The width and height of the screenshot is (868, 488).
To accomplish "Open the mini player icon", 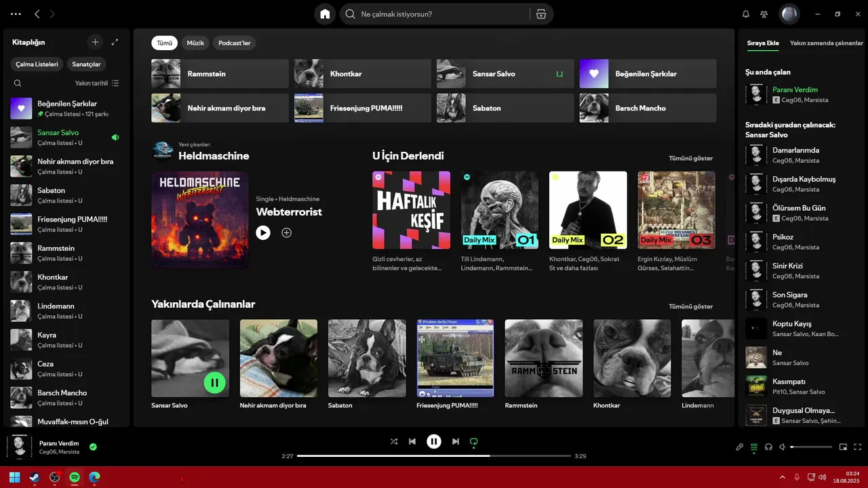I will click(x=844, y=447).
